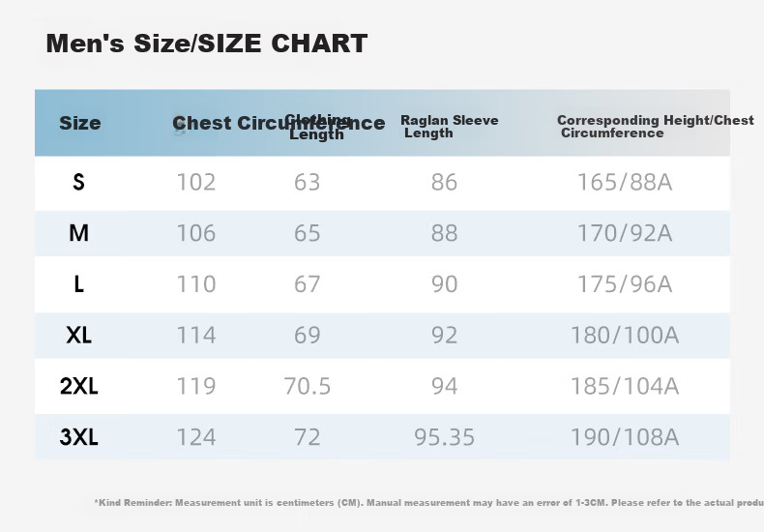Click the 95.35 sleeve length value
Viewport: 764px width, 532px height.
pos(444,437)
